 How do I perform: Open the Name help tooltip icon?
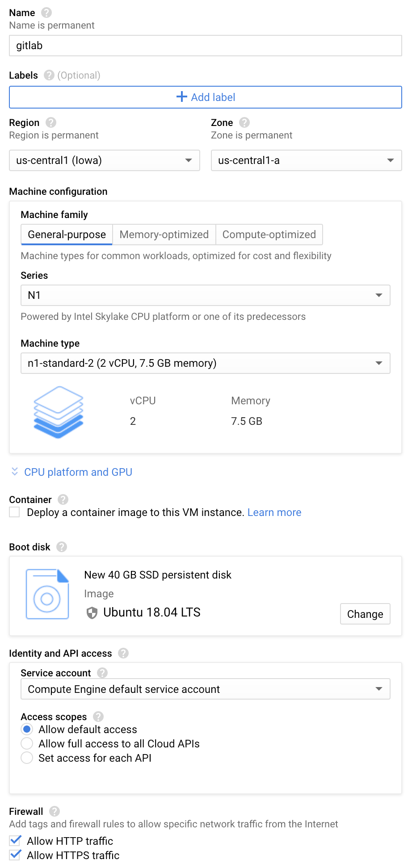pyautogui.click(x=45, y=13)
